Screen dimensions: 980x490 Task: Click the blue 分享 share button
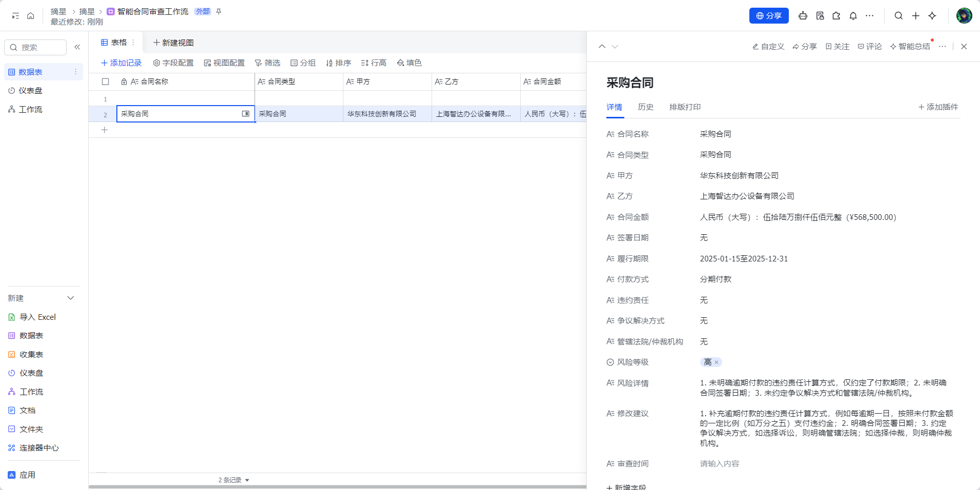[768, 15]
